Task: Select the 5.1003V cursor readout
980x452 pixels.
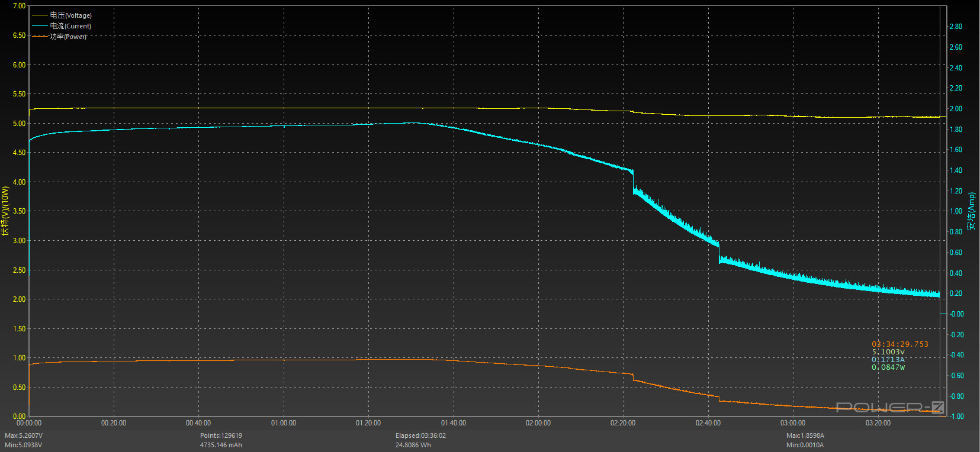Action: click(888, 352)
